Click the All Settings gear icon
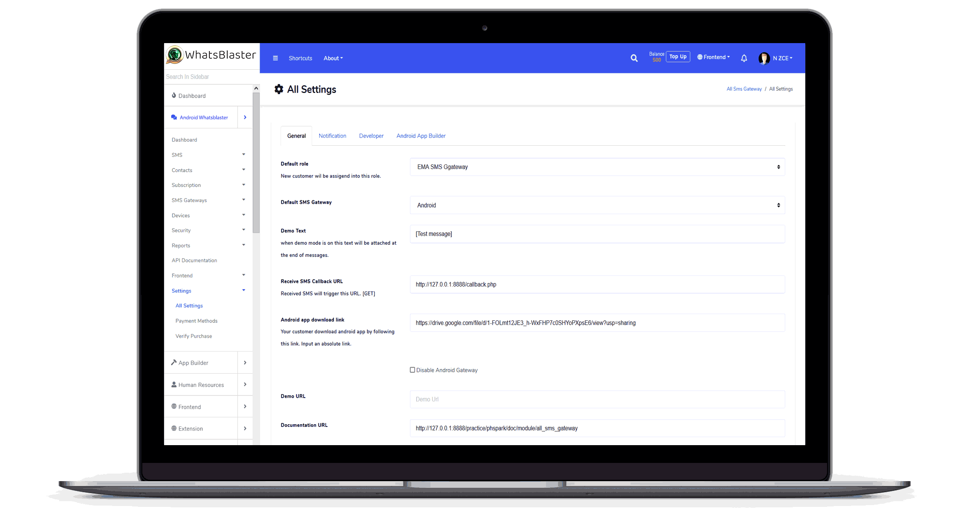Viewport: 980px width, 518px height. pyautogui.click(x=279, y=89)
